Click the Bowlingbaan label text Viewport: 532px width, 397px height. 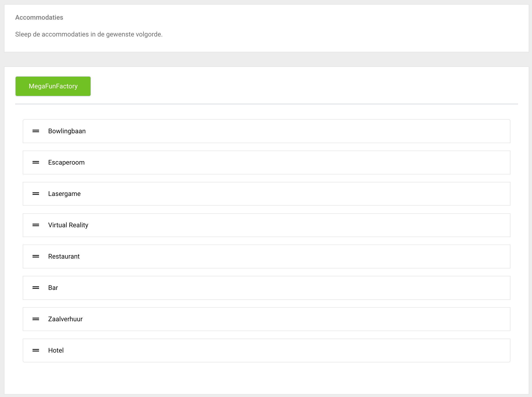coord(67,131)
